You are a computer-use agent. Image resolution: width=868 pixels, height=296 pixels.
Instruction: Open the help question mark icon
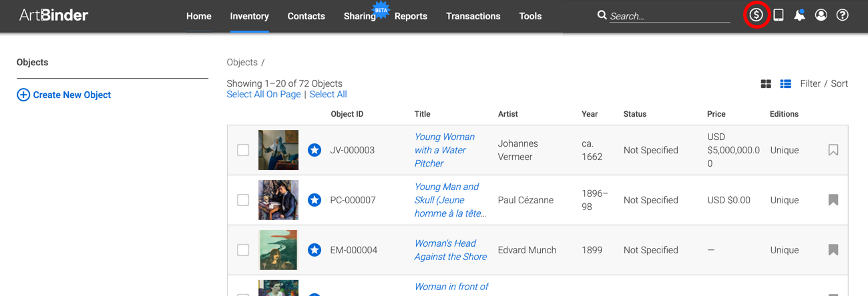(843, 15)
